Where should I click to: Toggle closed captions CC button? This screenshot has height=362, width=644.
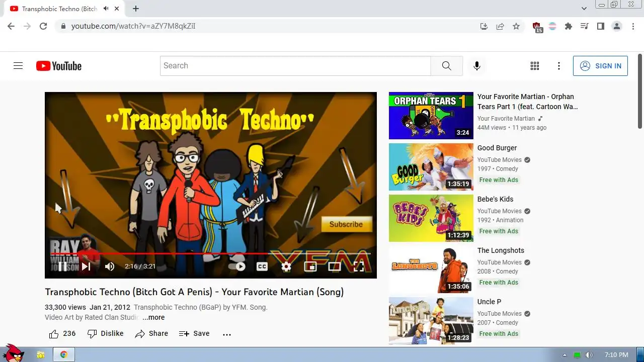pyautogui.click(x=262, y=266)
